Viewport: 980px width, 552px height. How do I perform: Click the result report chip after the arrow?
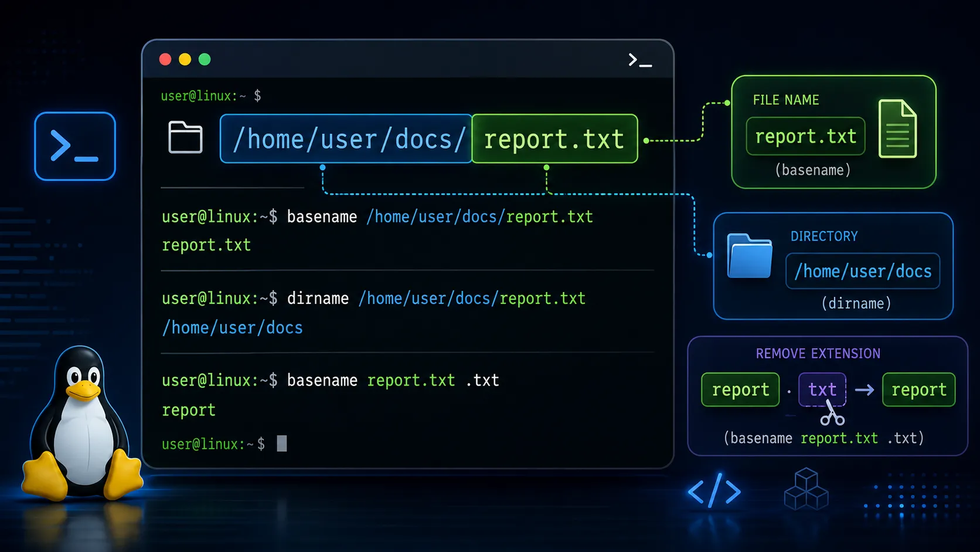[x=919, y=390]
